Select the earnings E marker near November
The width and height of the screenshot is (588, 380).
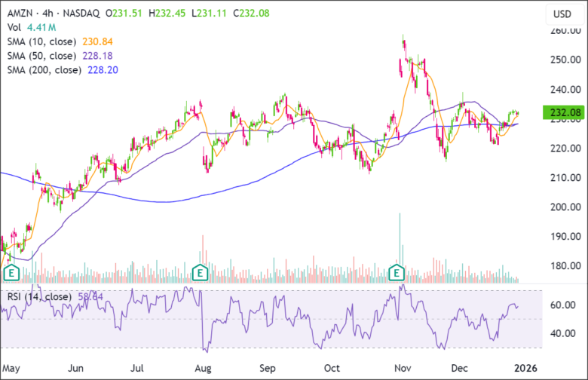[397, 272]
